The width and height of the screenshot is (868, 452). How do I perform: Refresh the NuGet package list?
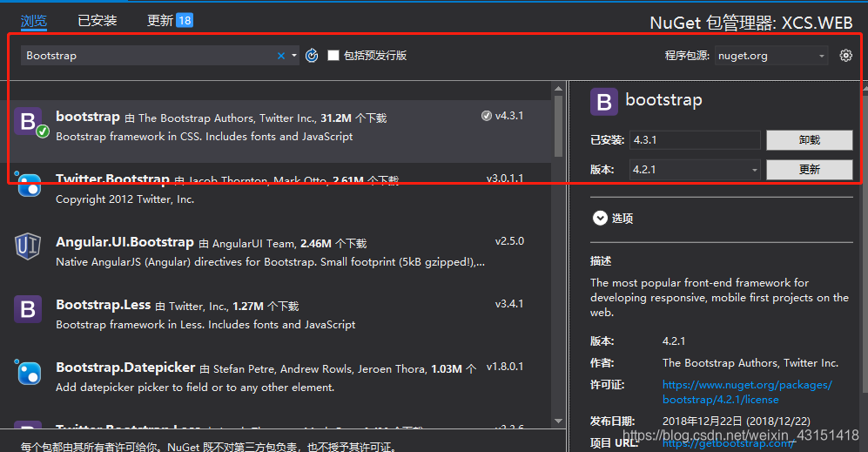[x=312, y=56]
